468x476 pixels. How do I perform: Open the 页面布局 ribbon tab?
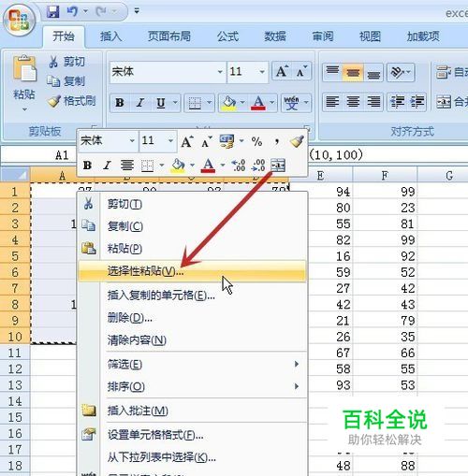coord(169,36)
